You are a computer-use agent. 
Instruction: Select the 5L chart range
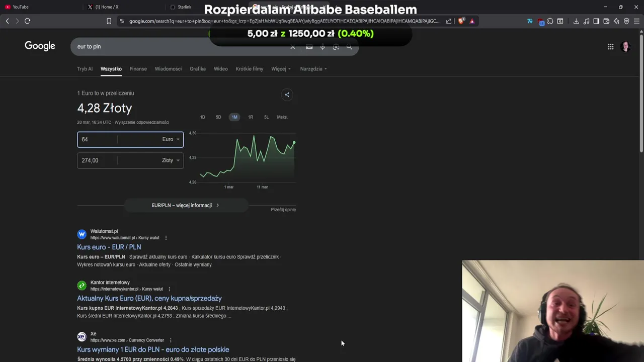pyautogui.click(x=266, y=117)
